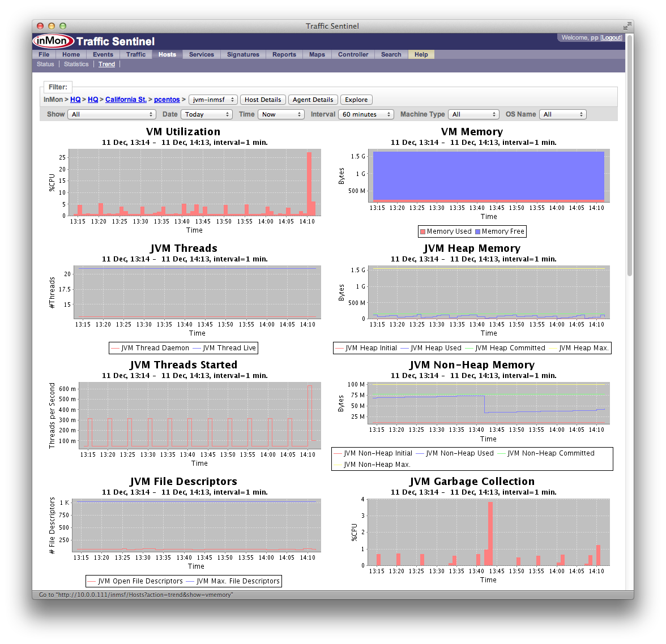Open the Help tab
Viewport: 666px width, 644px height.
[421, 54]
